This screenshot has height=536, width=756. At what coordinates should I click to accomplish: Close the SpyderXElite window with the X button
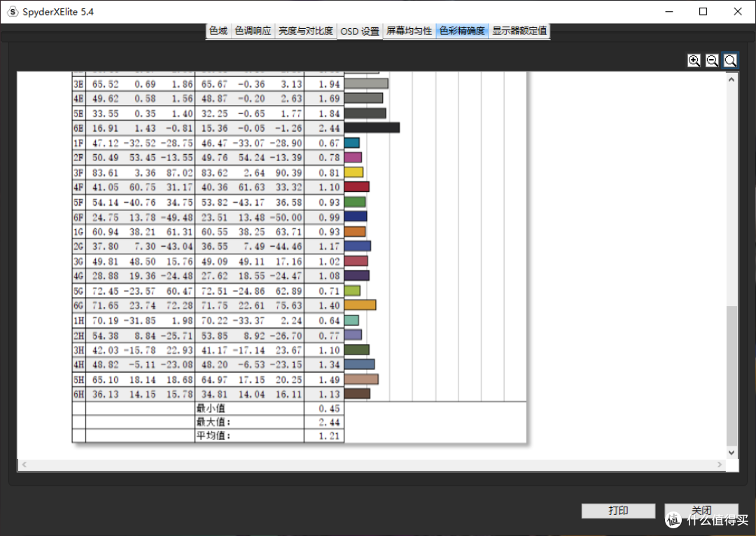tap(738, 12)
